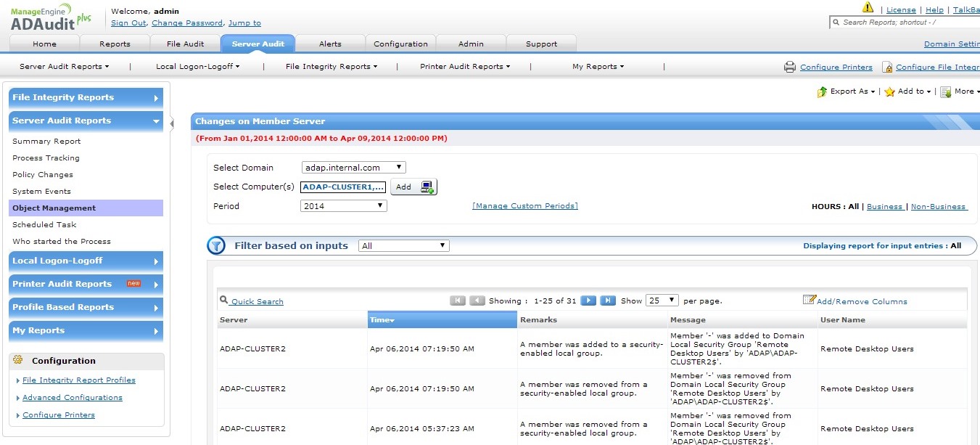Click the Quick Search magnifier icon
Screen dimensions: 980x445
pyautogui.click(x=224, y=300)
